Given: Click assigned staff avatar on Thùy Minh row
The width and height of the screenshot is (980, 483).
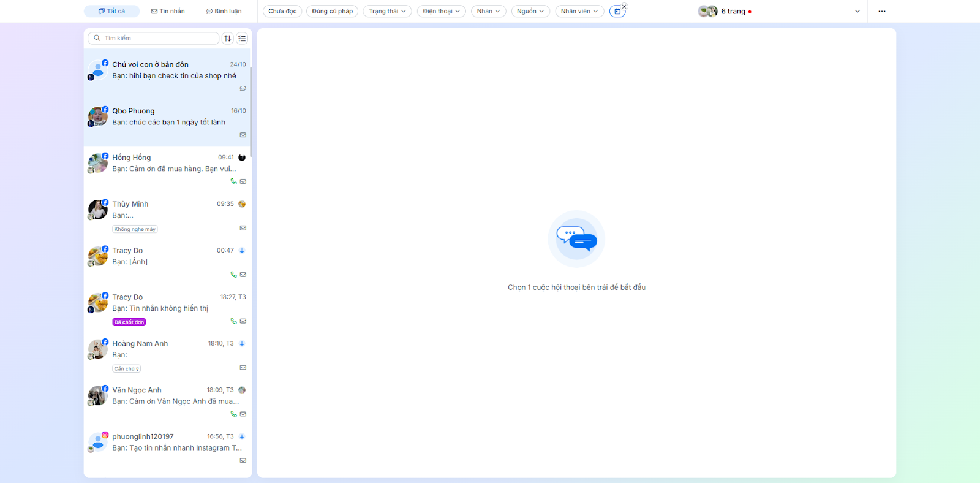Looking at the screenshot, I should pos(242,204).
